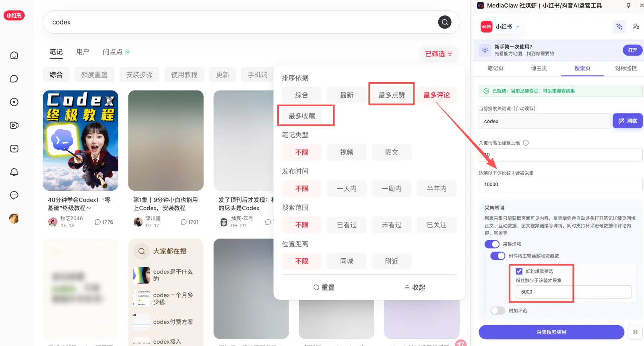Select 附近 location distance
This screenshot has height=346, width=644.
click(392, 261)
